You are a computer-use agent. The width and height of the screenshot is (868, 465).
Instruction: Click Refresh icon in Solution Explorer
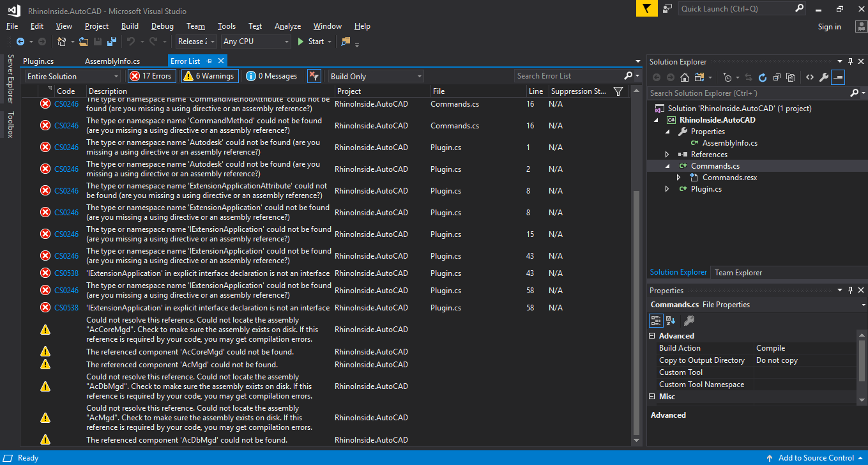[762, 77]
